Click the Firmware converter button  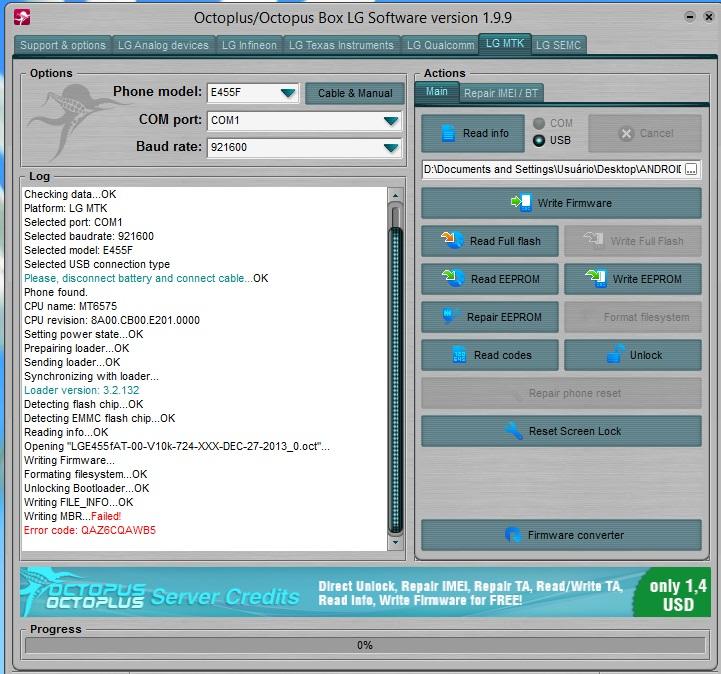point(561,535)
